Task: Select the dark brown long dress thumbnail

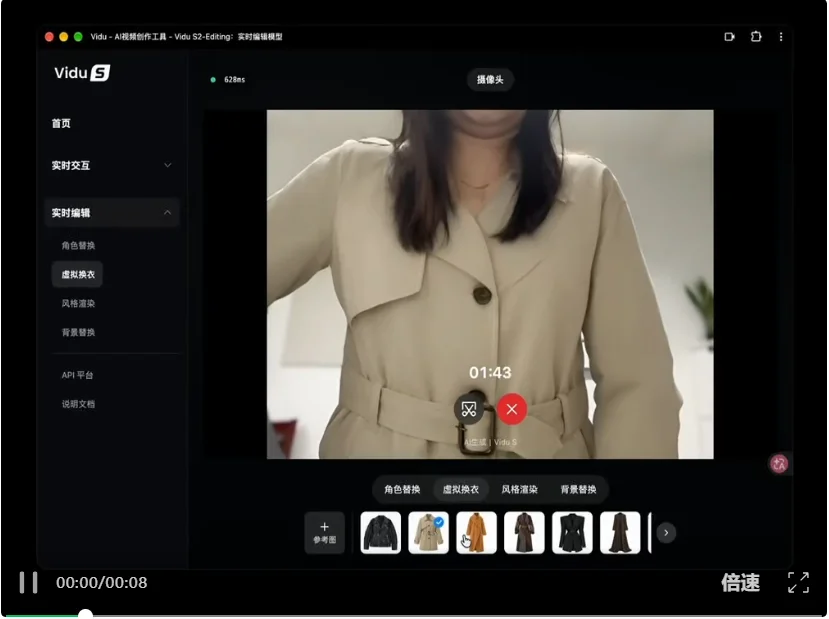Action: coord(620,532)
